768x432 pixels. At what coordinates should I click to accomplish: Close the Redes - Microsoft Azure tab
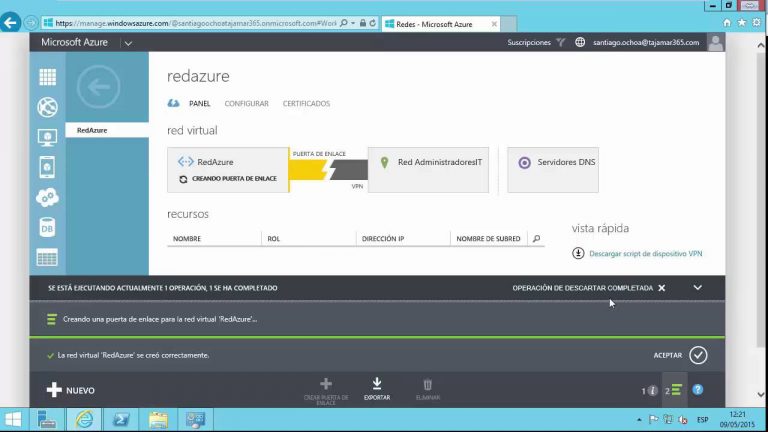tap(494, 24)
